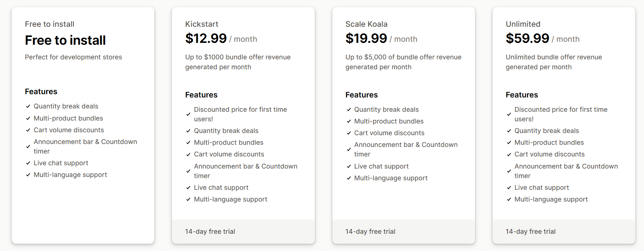Click Unlimited plan 14-day free trial footer
The image size is (644, 251).
(x=564, y=232)
